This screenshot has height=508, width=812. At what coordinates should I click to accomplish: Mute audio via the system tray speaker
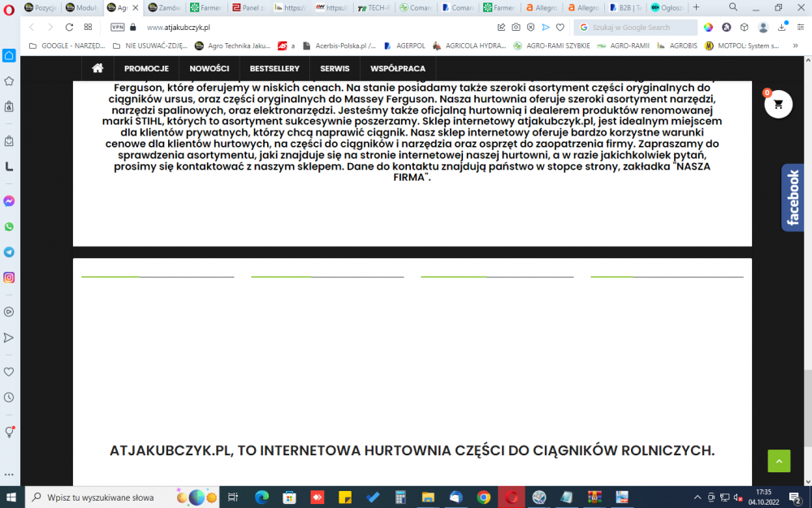click(x=737, y=497)
